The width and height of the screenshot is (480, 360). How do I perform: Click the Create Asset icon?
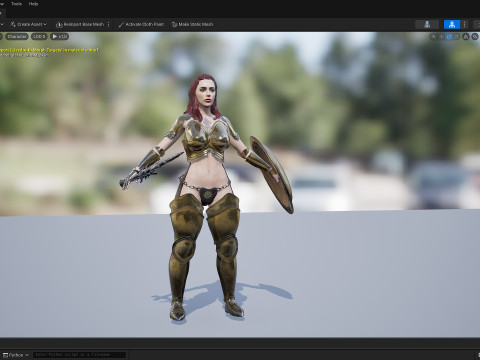pos(13,24)
